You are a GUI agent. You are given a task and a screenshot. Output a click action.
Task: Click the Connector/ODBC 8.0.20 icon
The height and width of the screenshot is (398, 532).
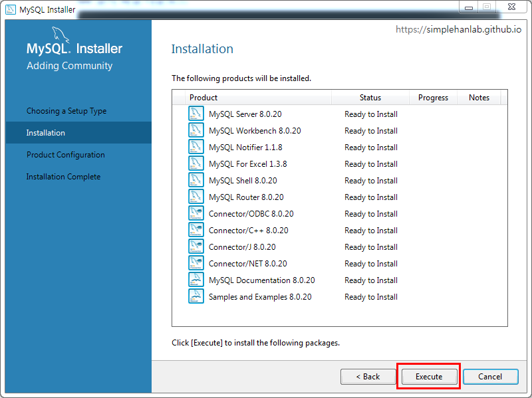pyautogui.click(x=196, y=213)
